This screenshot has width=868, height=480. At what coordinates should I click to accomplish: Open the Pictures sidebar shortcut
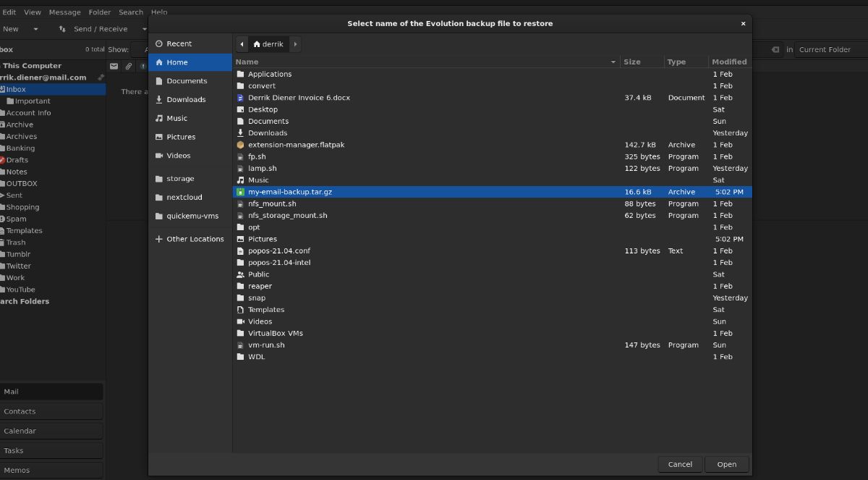[182, 137]
